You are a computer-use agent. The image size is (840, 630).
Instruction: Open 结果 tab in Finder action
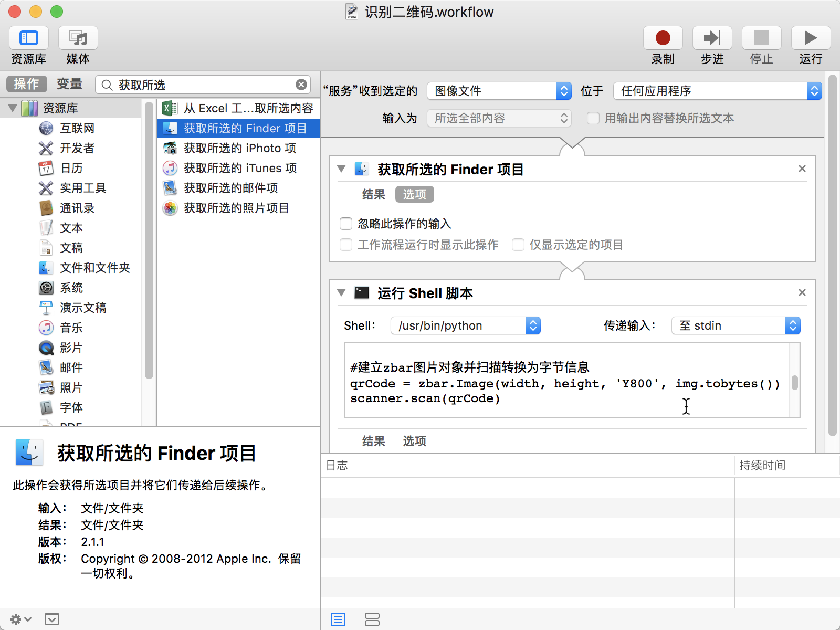coord(374,195)
